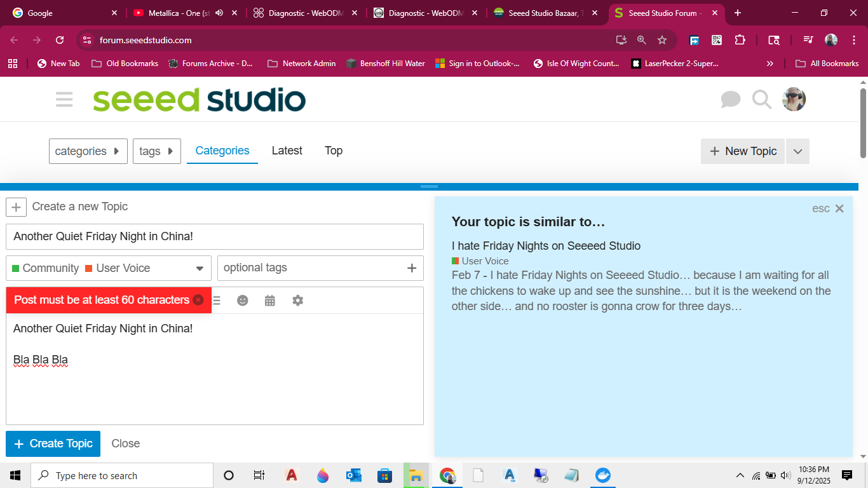This screenshot has width=868, height=488.
Task: Click the page vertical scrollbar
Action: (863, 123)
